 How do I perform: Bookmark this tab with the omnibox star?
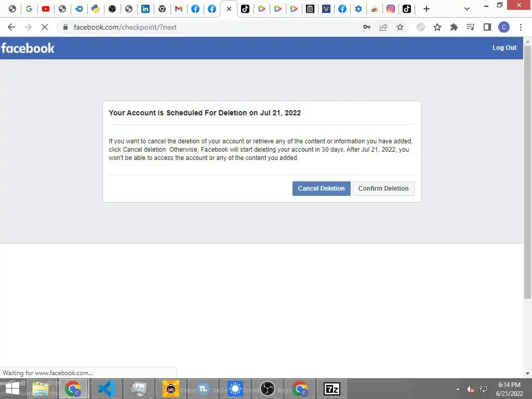pos(400,27)
